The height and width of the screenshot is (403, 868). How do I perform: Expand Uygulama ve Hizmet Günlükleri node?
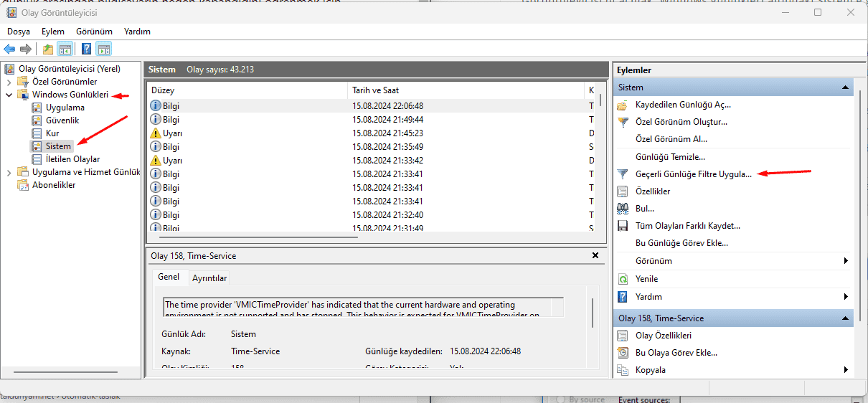pyautogui.click(x=9, y=172)
